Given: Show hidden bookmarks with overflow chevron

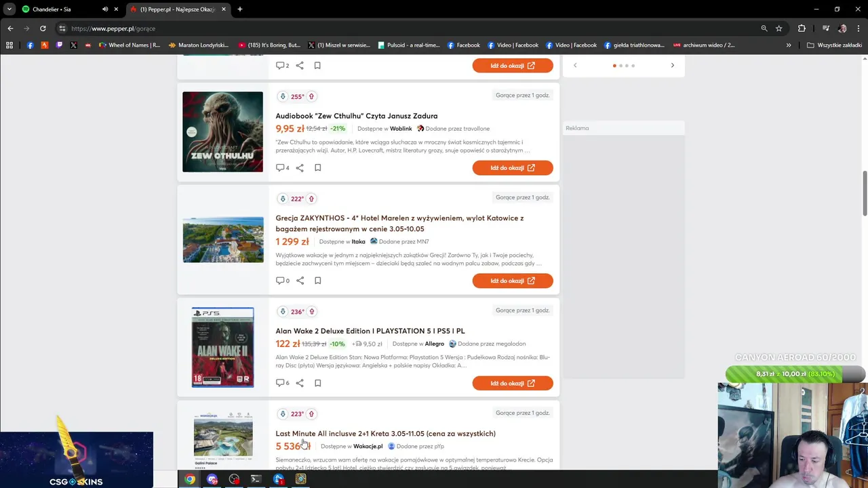Looking at the screenshot, I should coord(789,45).
